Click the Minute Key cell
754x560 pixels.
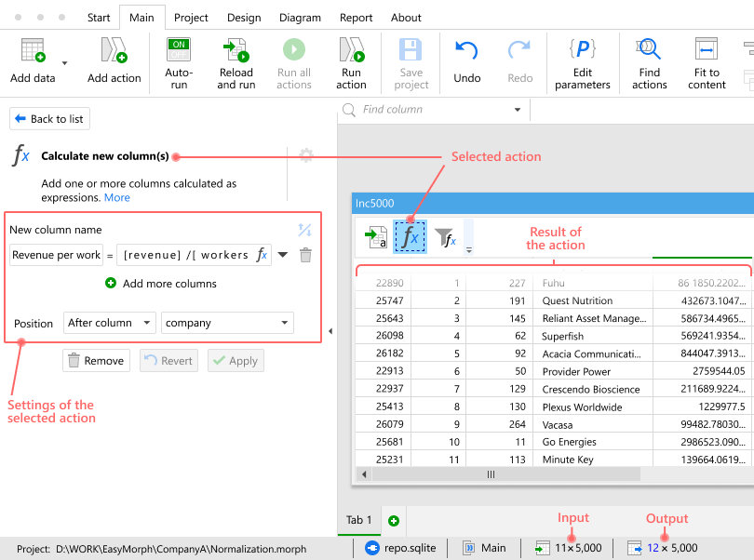coord(592,460)
